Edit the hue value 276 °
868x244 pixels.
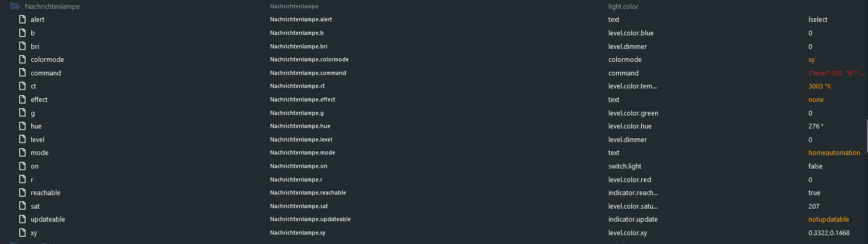point(816,126)
